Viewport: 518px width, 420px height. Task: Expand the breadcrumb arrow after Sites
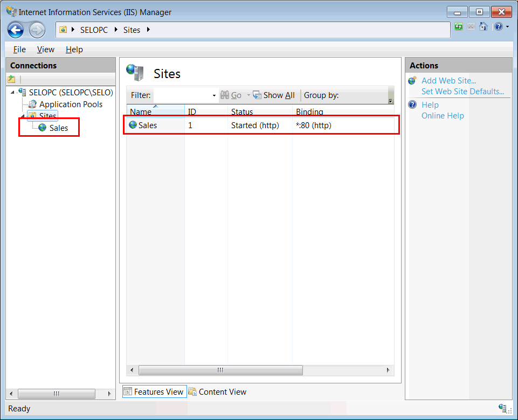[x=148, y=30]
